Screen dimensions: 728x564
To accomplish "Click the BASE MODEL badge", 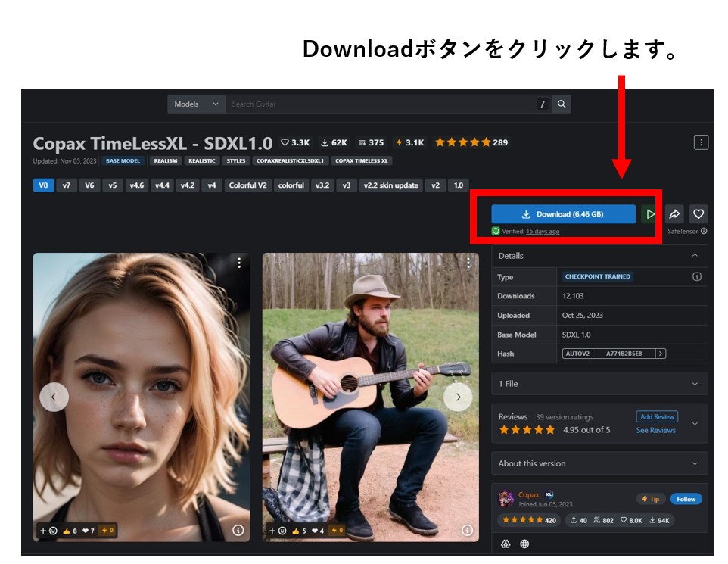I will point(123,160).
